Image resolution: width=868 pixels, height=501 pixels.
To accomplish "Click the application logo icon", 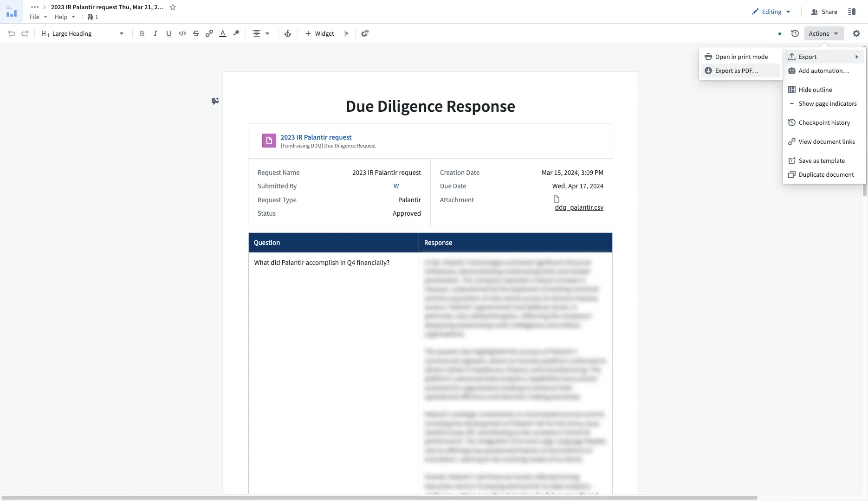I will coord(11,12).
